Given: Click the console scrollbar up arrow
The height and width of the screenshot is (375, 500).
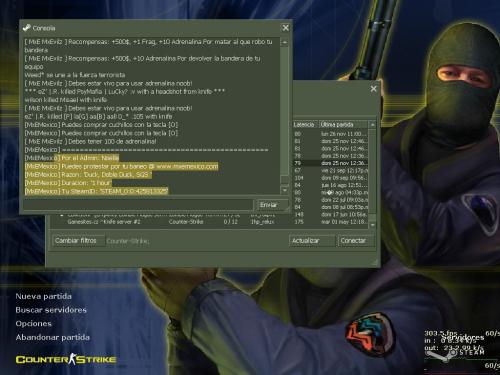Looking at the screenshot, I should click(285, 42).
